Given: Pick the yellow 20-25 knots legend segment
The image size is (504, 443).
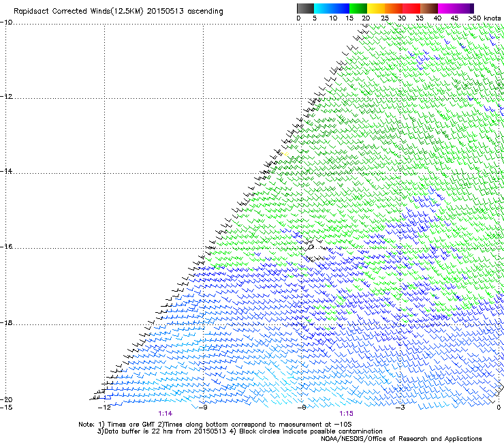Looking at the screenshot, I should click(376, 8).
